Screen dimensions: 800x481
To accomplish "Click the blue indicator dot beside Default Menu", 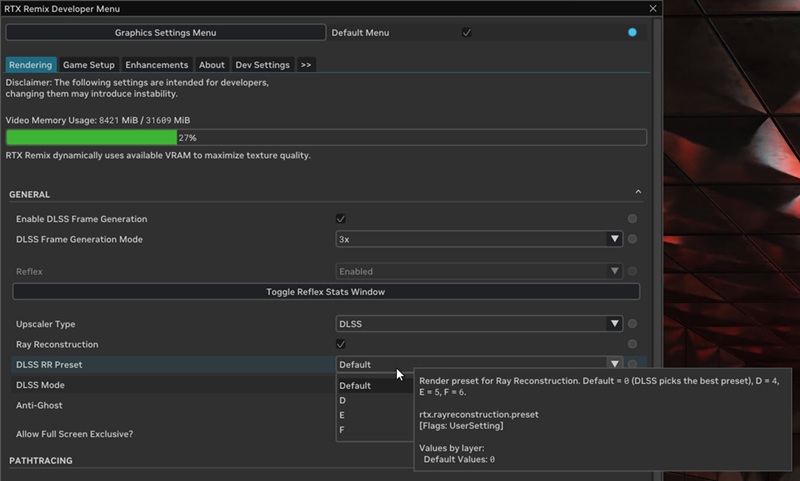I will (x=632, y=32).
